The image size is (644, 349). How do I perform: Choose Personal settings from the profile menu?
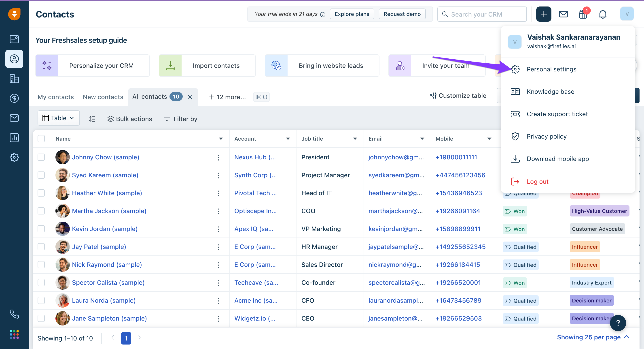coord(568,69)
